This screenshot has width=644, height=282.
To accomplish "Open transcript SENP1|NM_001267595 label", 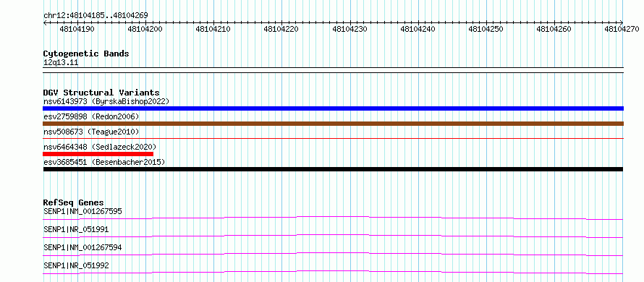I will [82, 211].
